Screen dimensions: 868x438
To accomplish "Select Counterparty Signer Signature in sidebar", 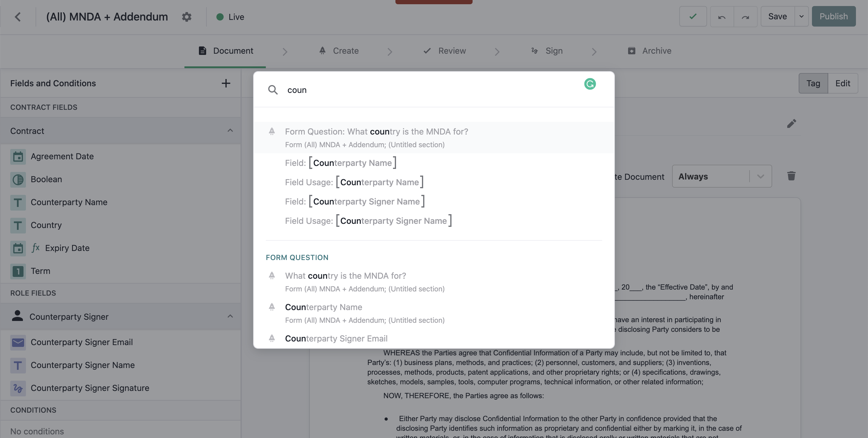I will pos(121,388).
